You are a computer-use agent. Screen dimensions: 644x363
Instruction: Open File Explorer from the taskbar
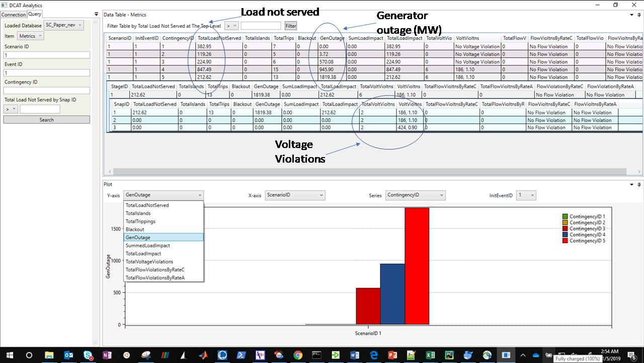point(49,355)
